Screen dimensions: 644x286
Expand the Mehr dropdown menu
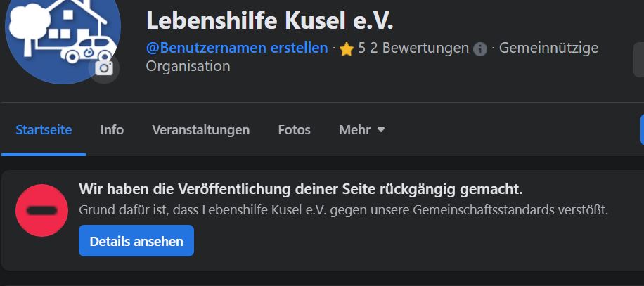(x=361, y=130)
